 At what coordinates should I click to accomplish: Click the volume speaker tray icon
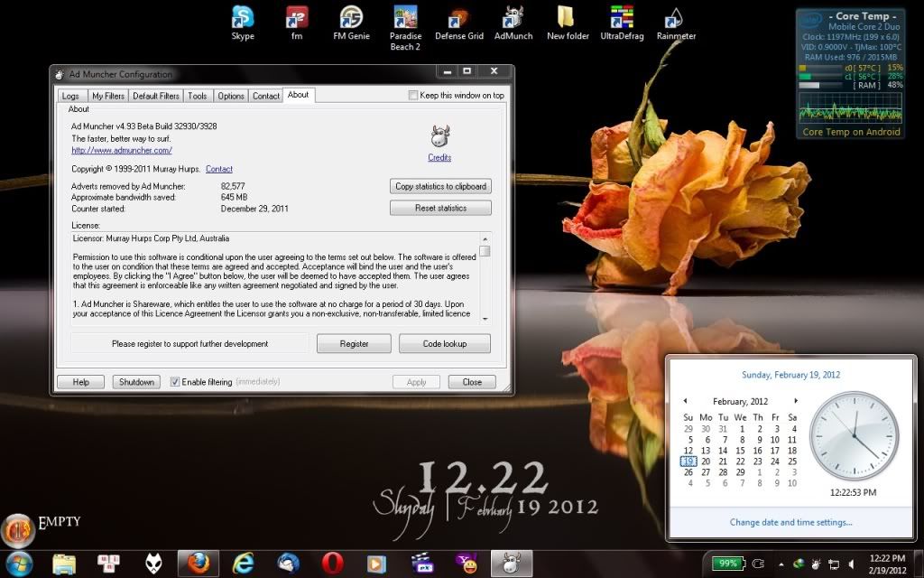[x=852, y=564]
